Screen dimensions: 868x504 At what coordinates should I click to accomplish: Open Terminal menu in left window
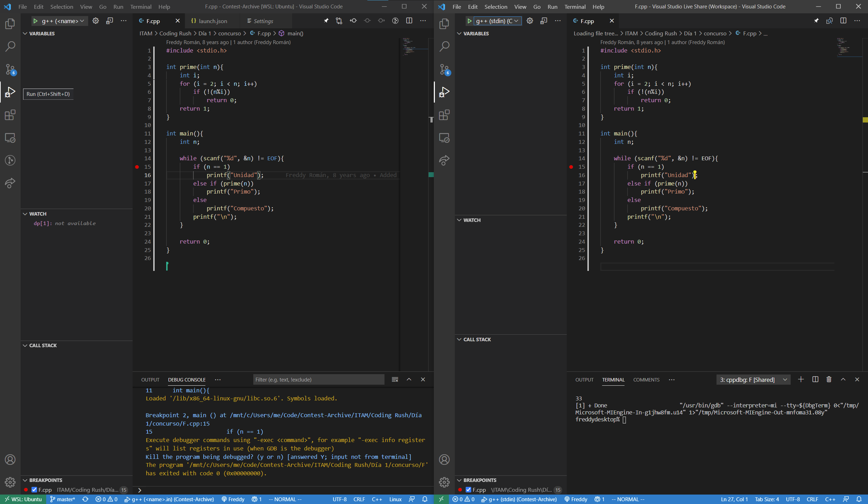coord(141,7)
